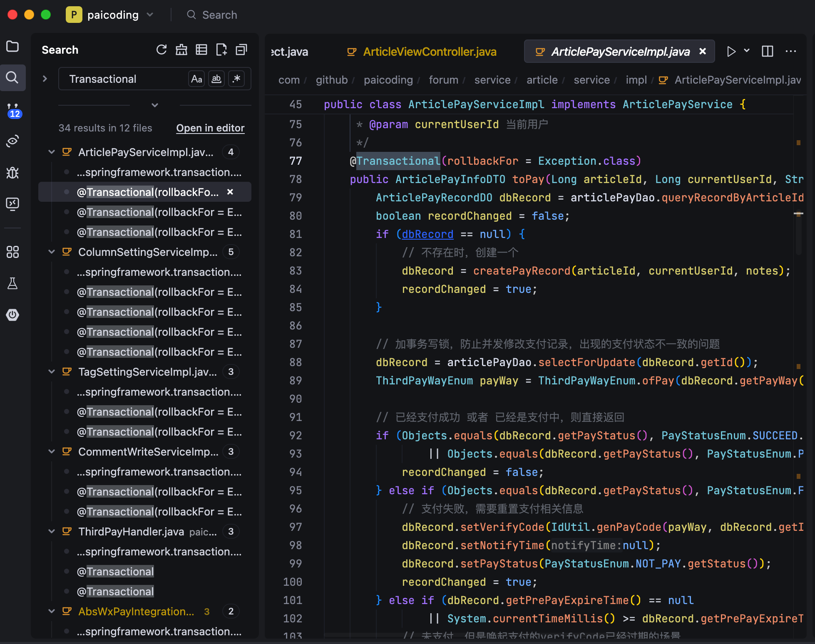Click the split editor icon
Image resolution: width=815 pixels, height=644 pixels.
tap(767, 51)
